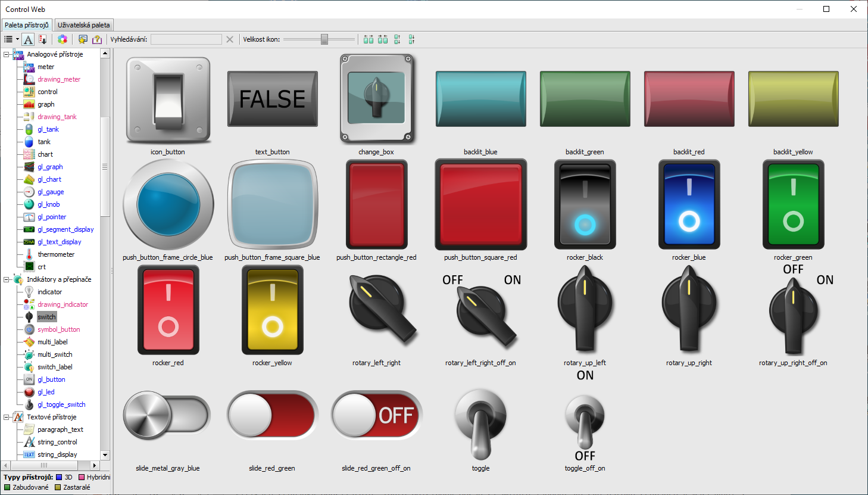This screenshot has width=868, height=495.
Task: Collapse the Indikátory a přepínače group
Action: tap(7, 279)
